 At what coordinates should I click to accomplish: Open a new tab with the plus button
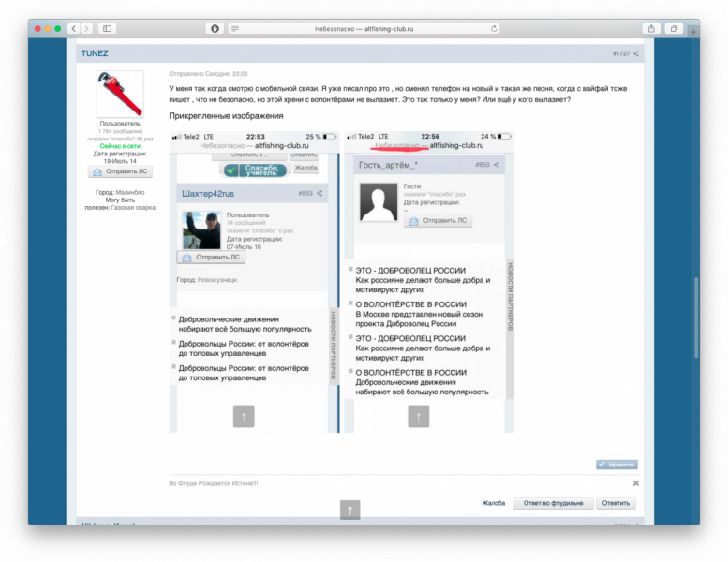click(x=693, y=32)
